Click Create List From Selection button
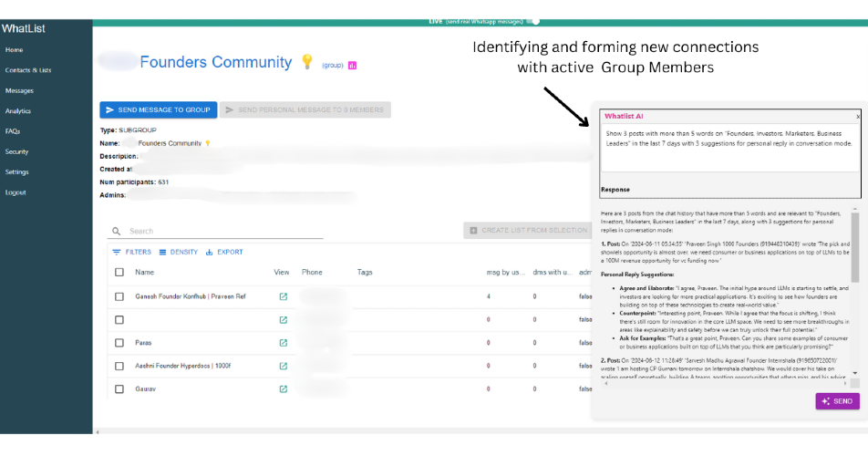 click(528, 230)
